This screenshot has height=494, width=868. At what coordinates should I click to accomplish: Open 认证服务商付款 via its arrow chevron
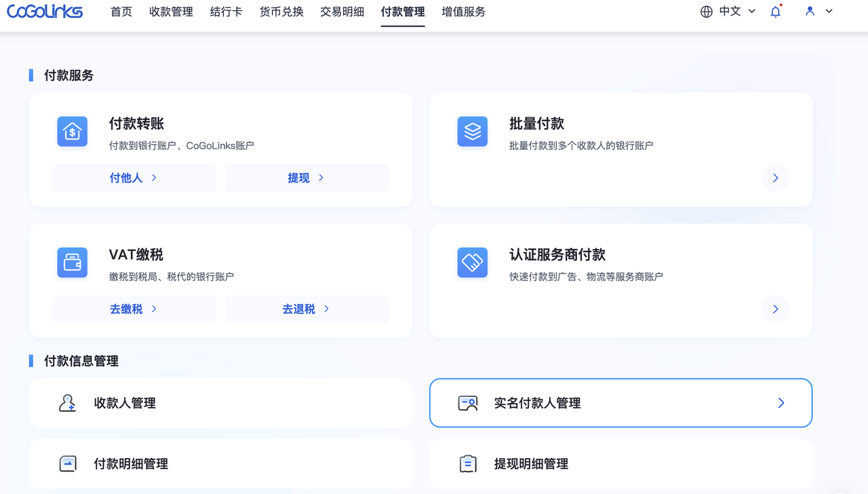775,309
